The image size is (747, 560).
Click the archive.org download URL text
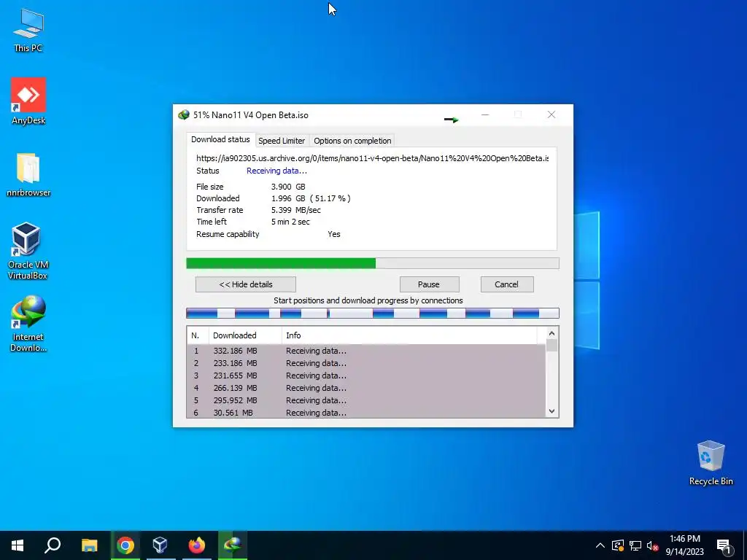point(373,158)
